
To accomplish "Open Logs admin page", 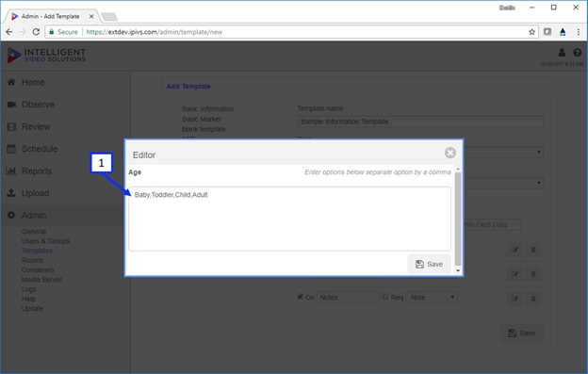I will click(28, 289).
